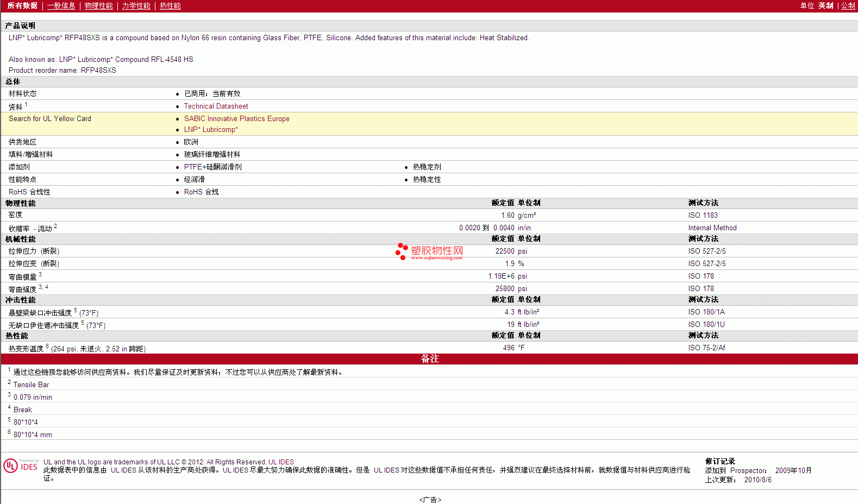Screen dimensions: 858x504
Task: Select the flexural strength value 25800 psi
Action: [511, 289]
